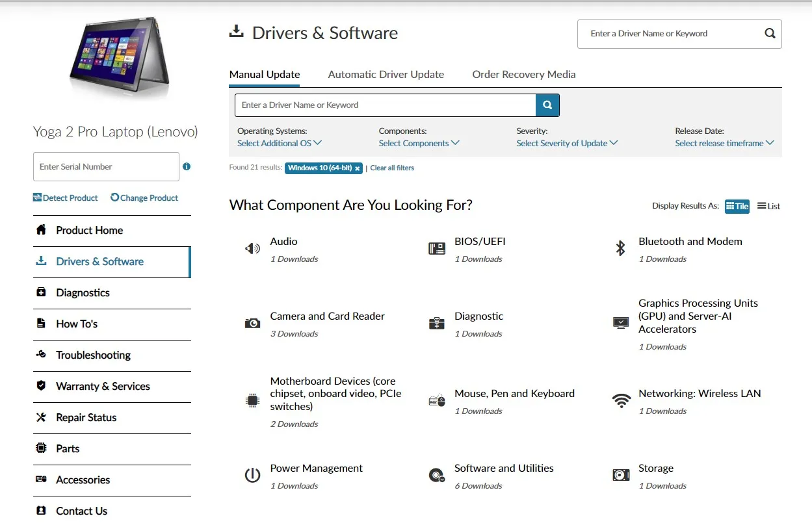812x527 pixels.
Task: Open Camera and Card Reader category
Action: pos(328,316)
